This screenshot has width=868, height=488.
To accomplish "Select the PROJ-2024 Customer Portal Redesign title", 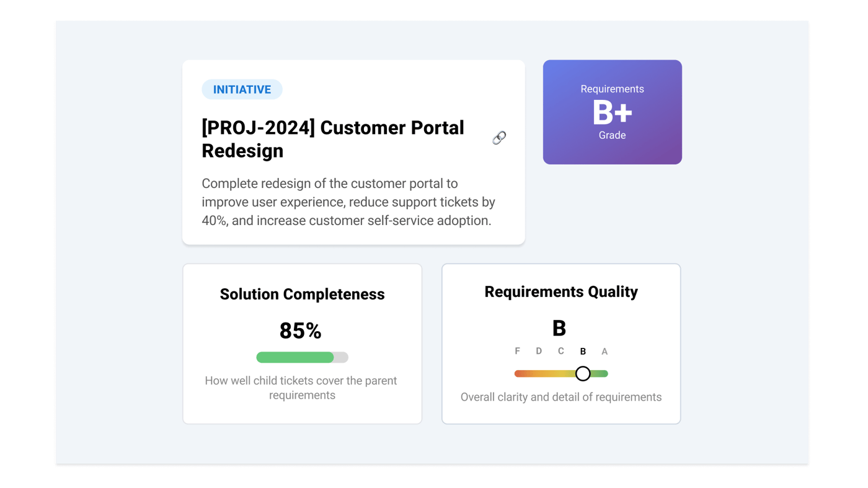I will point(333,139).
